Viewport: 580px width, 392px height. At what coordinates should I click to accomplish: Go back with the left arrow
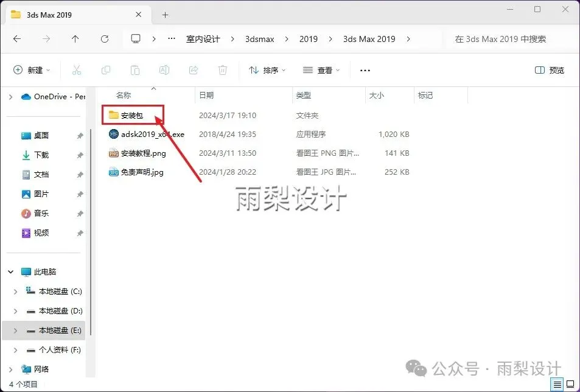[17, 39]
